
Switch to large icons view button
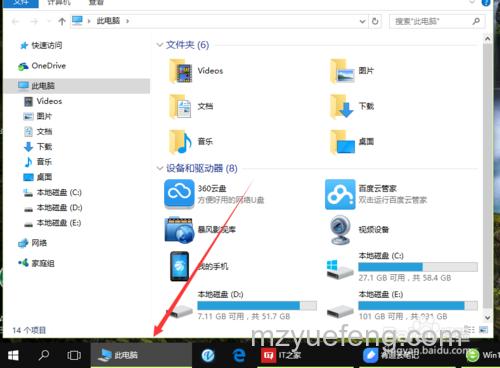coord(483,330)
